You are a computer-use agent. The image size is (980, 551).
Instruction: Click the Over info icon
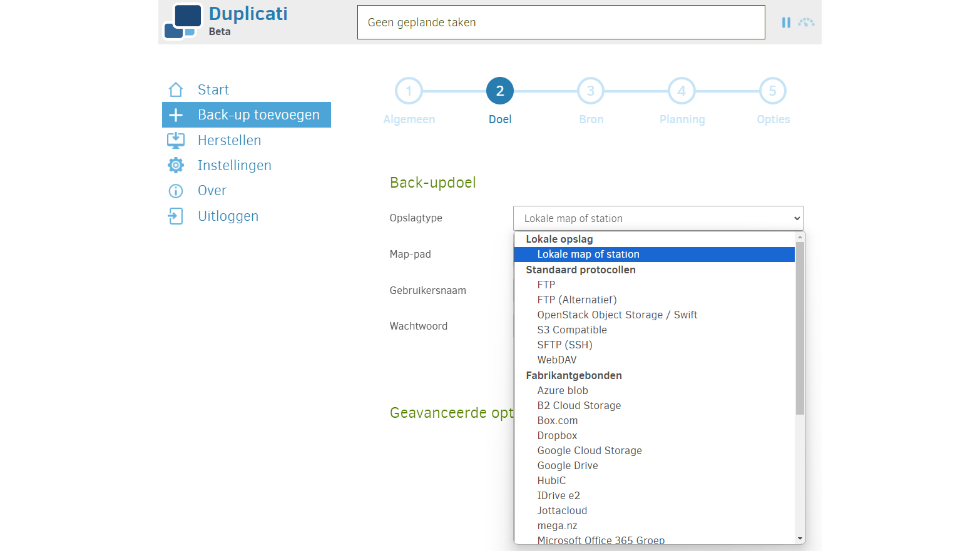(176, 191)
